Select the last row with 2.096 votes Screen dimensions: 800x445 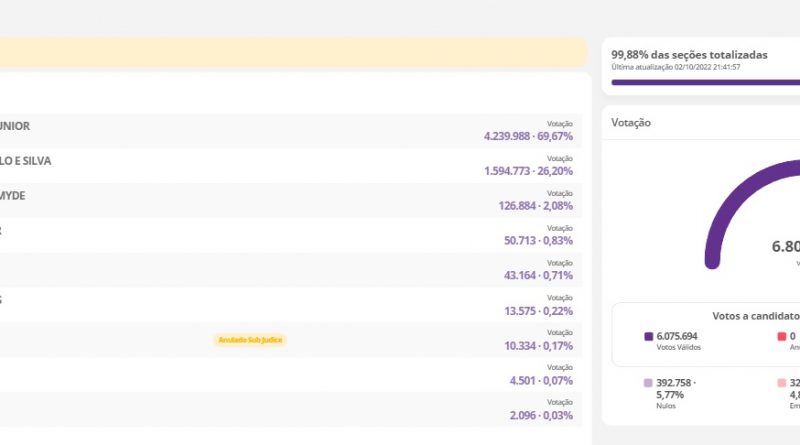[290, 410]
